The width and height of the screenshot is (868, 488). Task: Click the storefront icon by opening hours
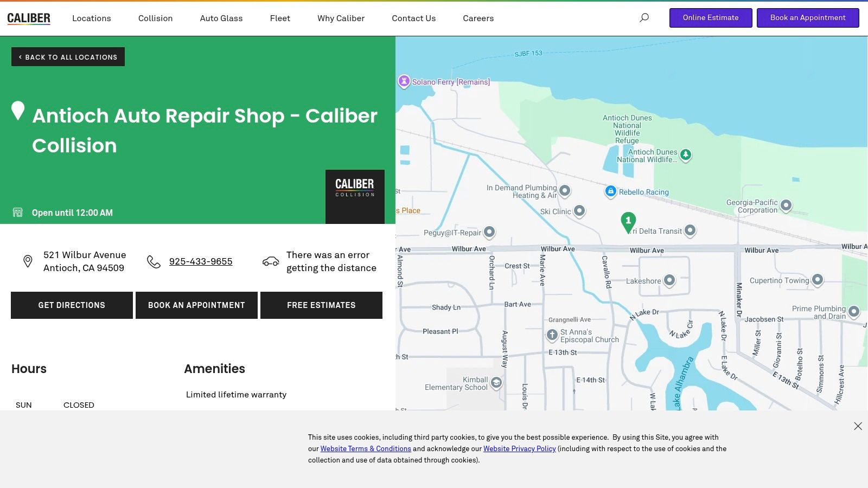18,212
